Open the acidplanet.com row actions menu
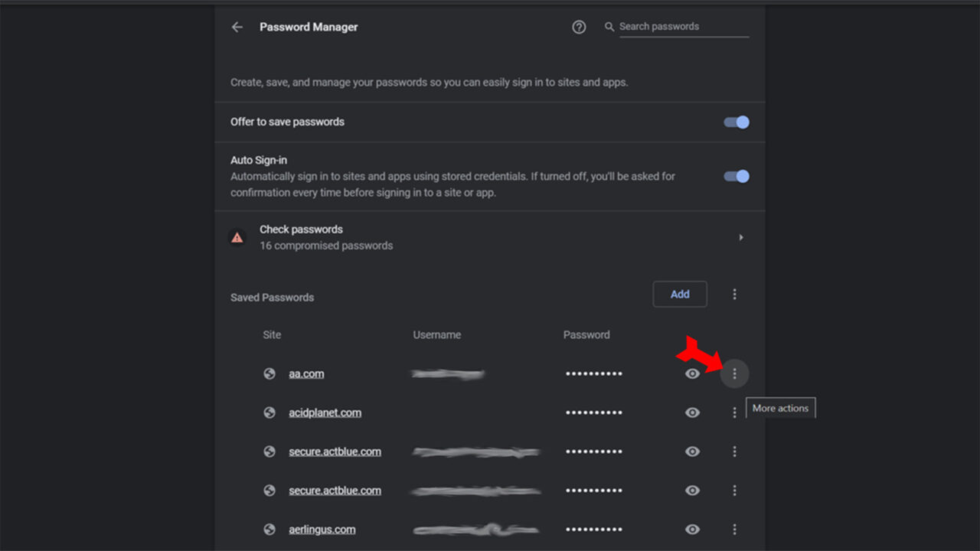The width and height of the screenshot is (980, 551). (x=734, y=412)
